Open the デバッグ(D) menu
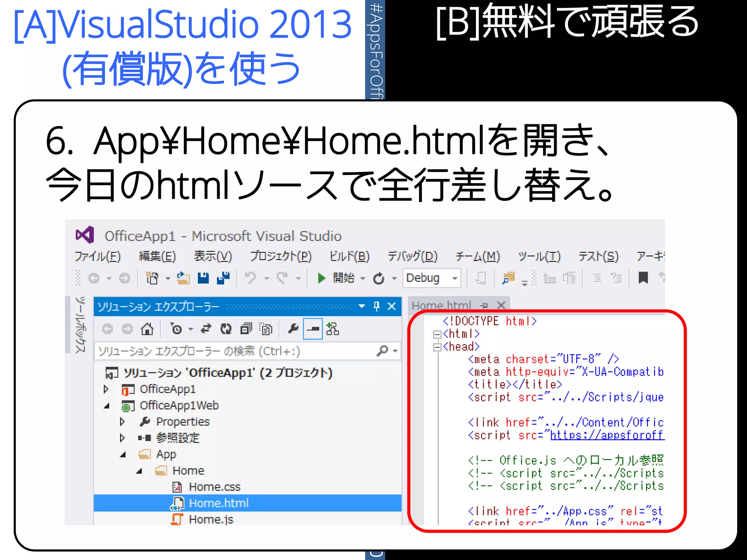Image resolution: width=747 pixels, height=560 pixels. (413, 256)
